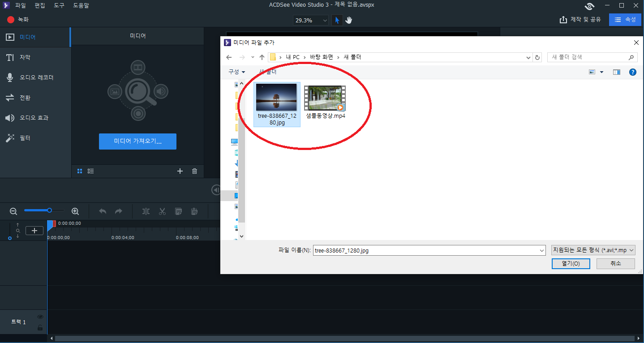Switch to the 자막 sidebar tab
Image resolution: width=644 pixels, height=343 pixels.
click(x=35, y=57)
